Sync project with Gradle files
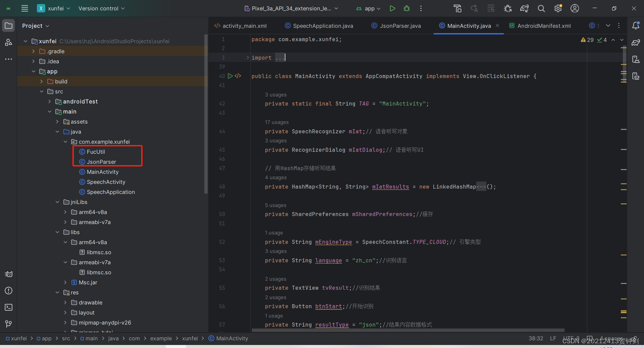 [x=524, y=8]
